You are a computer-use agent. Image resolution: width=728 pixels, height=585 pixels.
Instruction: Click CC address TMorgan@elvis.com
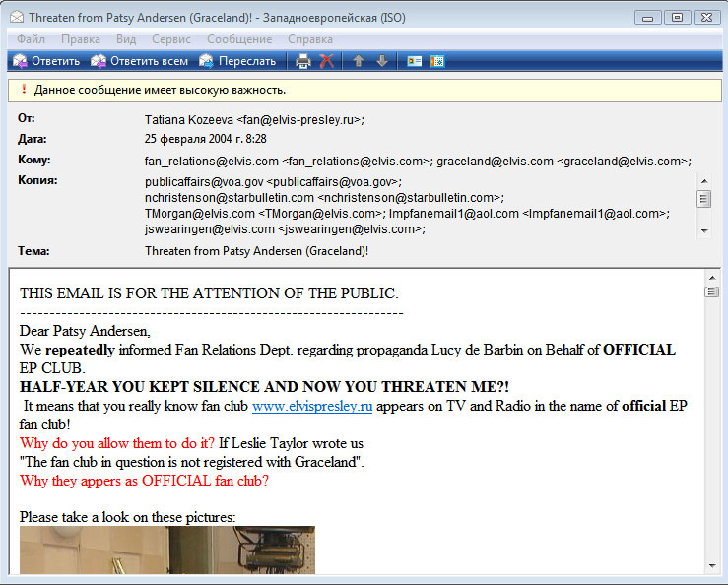[265, 213]
